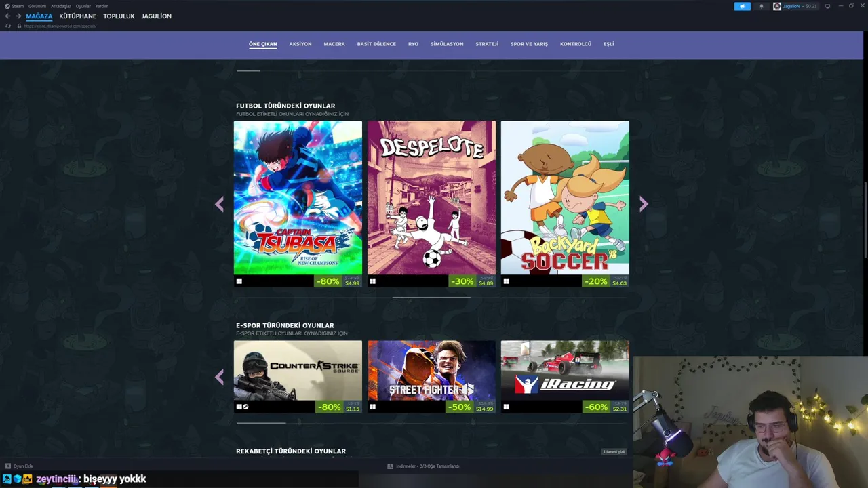Open the Steam menu
Image resolution: width=868 pixels, height=488 pixels.
point(18,6)
